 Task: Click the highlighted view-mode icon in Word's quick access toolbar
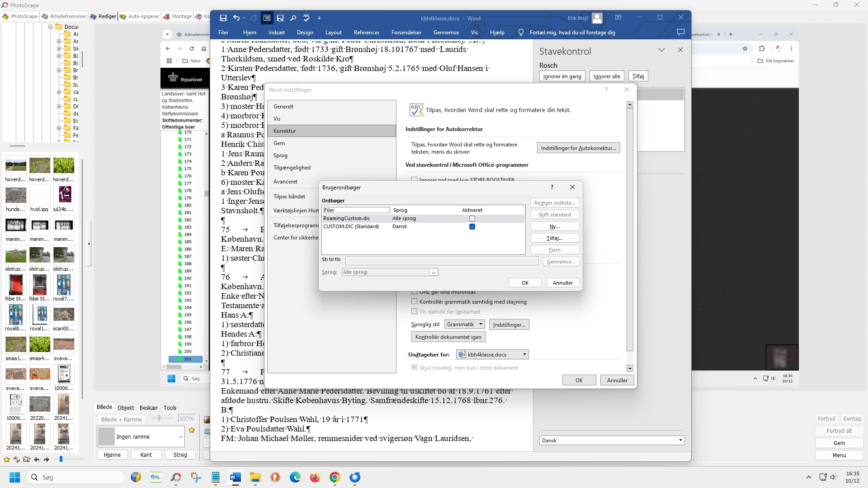tap(267, 18)
